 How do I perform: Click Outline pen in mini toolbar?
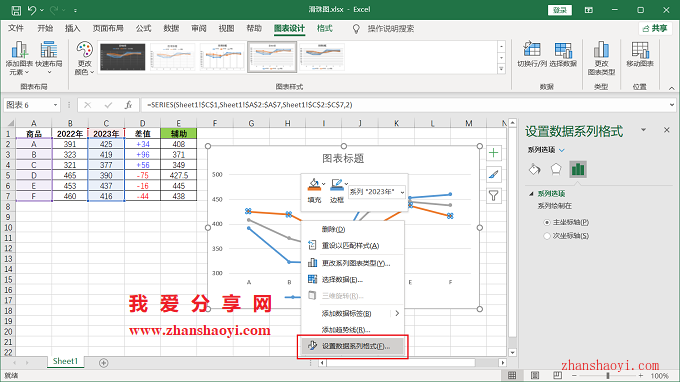(337, 185)
